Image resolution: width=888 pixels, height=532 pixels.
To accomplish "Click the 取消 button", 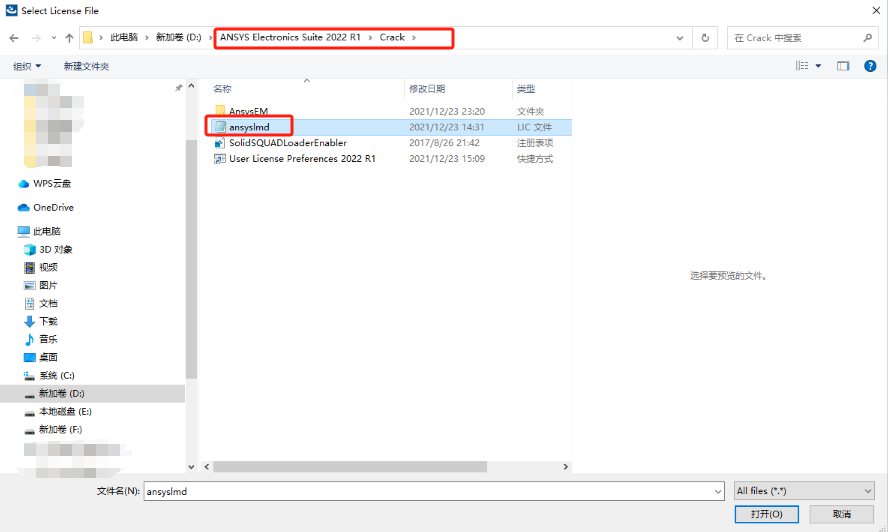I will coord(842,514).
